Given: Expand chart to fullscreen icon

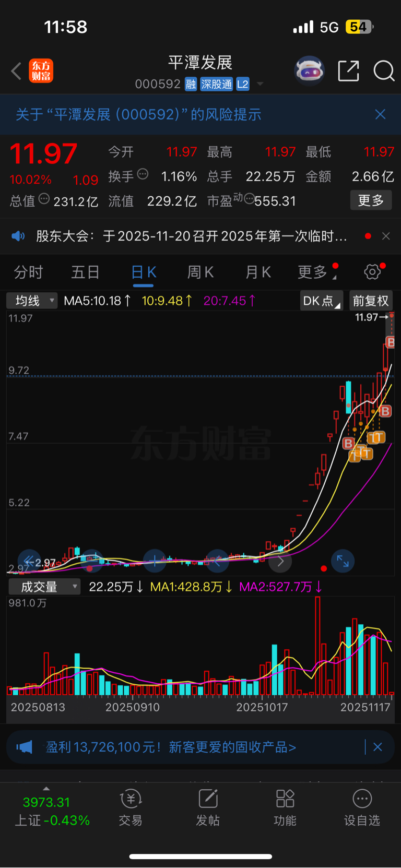Looking at the screenshot, I should (343, 561).
